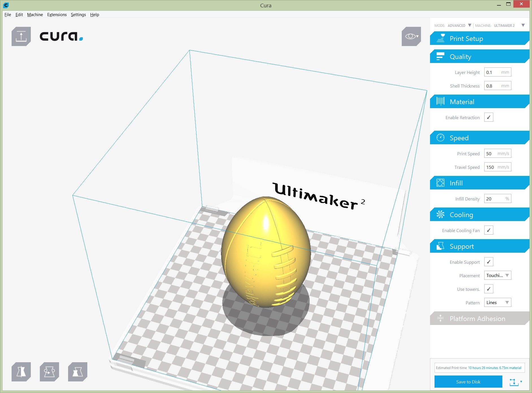Open the Edit menu
The width and height of the screenshot is (532, 393).
19,14
